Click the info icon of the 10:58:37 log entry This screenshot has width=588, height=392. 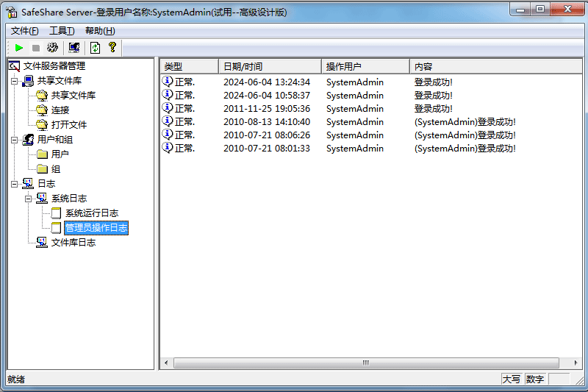168,95
